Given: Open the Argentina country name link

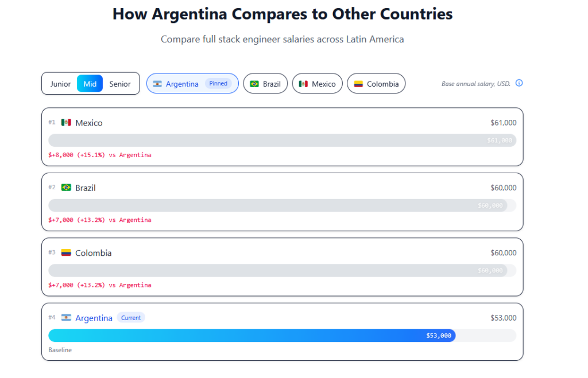Looking at the screenshot, I should click(x=94, y=318).
